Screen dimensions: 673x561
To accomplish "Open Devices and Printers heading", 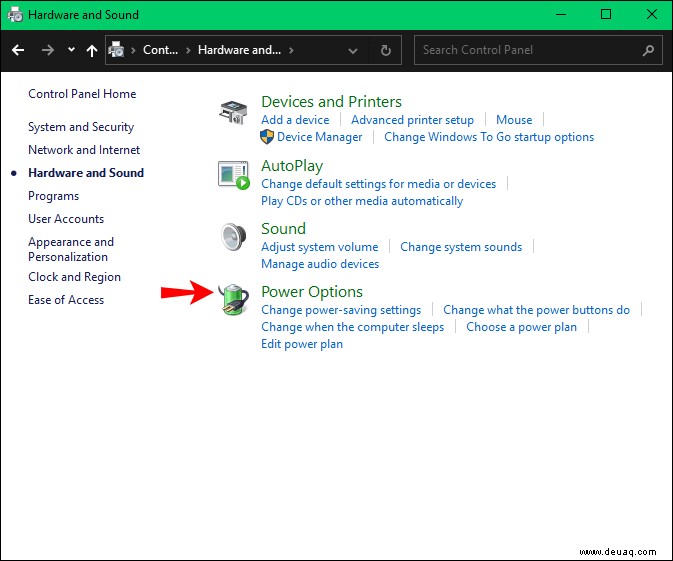I will coord(331,102).
